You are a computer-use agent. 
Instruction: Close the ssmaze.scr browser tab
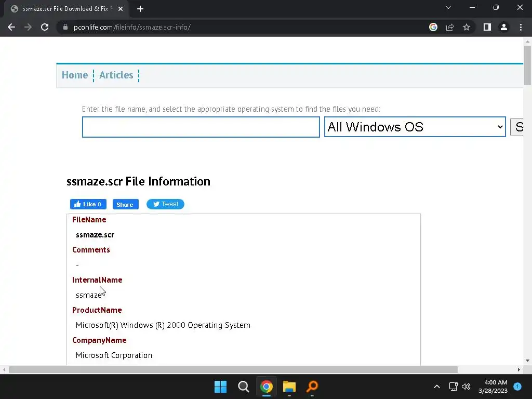(121, 9)
